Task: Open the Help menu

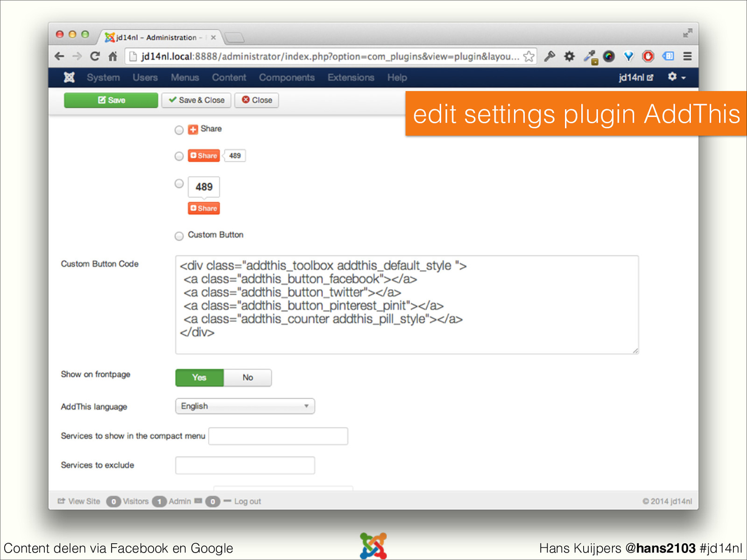Action: click(397, 77)
